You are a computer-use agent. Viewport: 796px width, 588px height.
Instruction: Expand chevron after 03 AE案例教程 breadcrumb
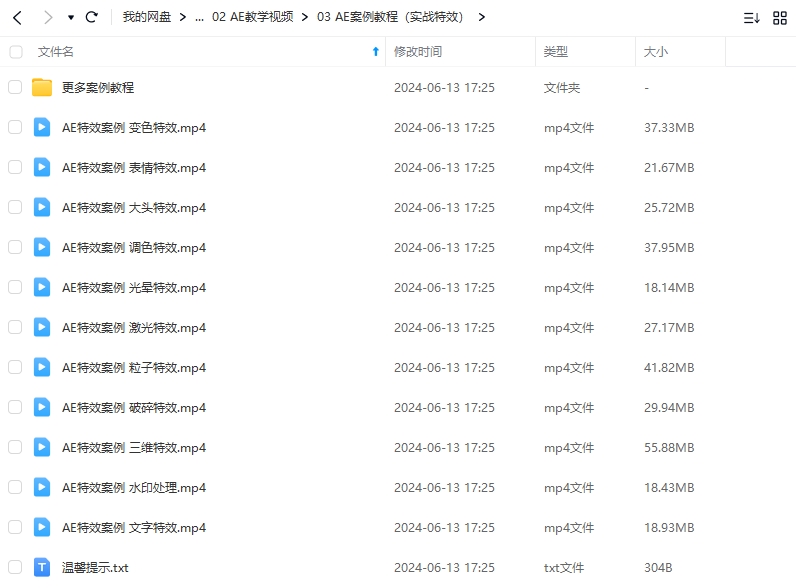482,17
